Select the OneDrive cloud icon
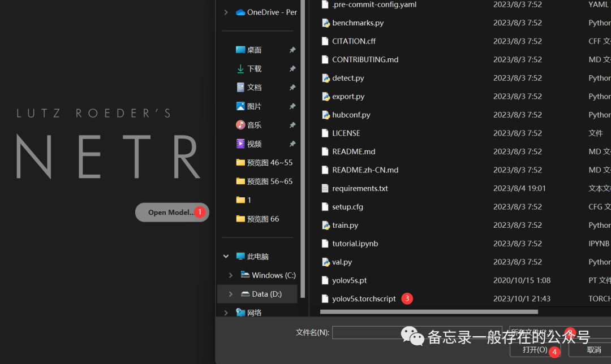 pos(240,12)
